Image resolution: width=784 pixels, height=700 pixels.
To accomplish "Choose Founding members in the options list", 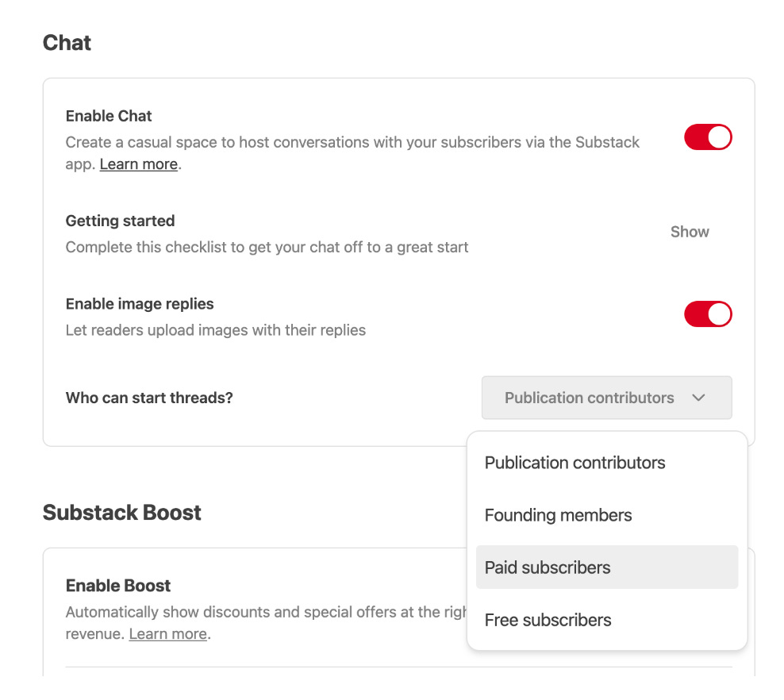I will click(558, 515).
